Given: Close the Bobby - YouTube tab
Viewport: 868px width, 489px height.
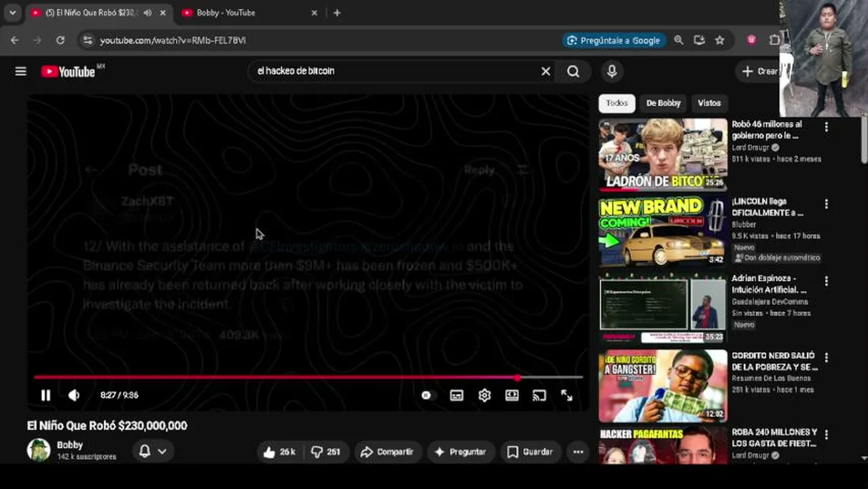Looking at the screenshot, I should point(314,13).
